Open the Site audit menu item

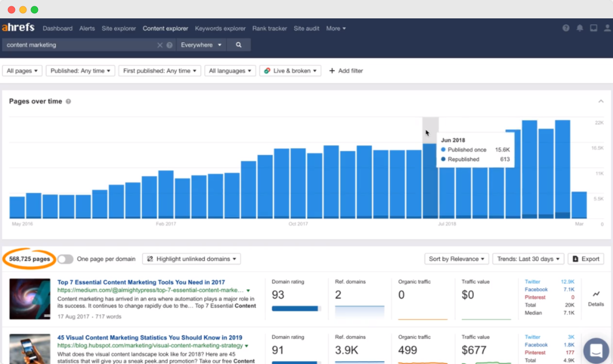tap(307, 29)
